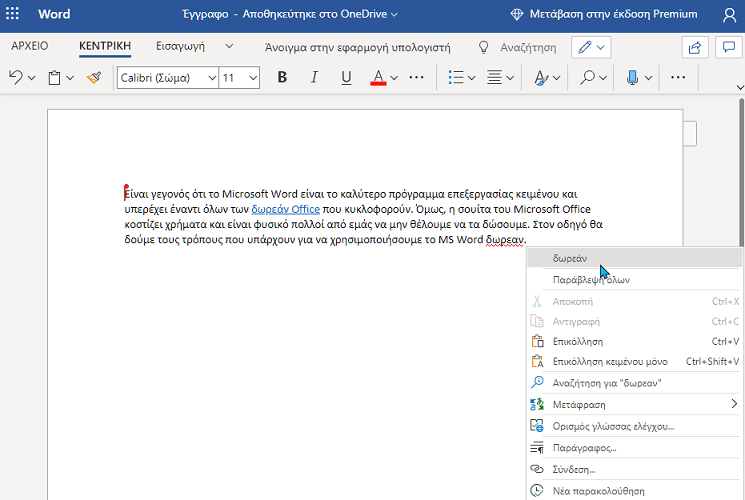The width and height of the screenshot is (745, 500).
Task: Click the Dictate microphone icon
Action: point(632,77)
